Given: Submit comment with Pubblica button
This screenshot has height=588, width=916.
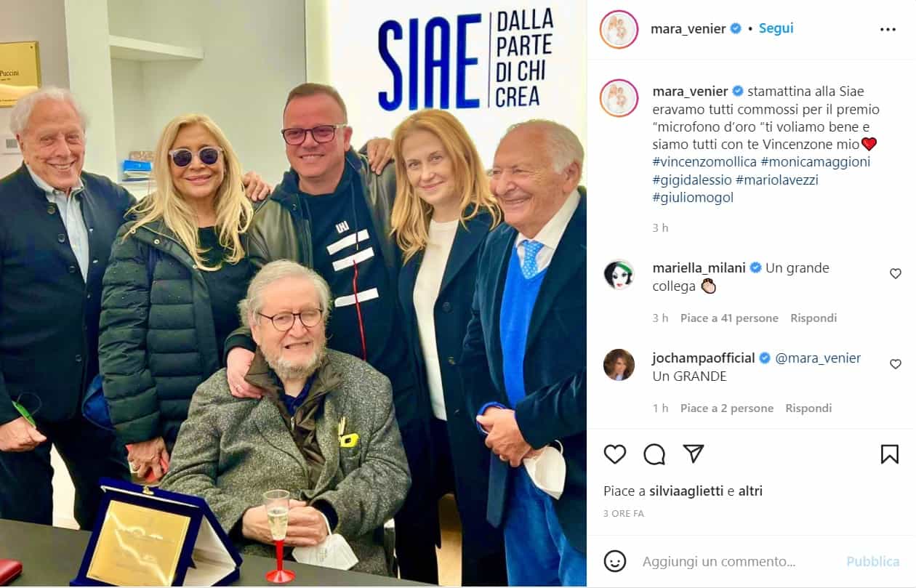Looking at the screenshot, I should [x=873, y=562].
